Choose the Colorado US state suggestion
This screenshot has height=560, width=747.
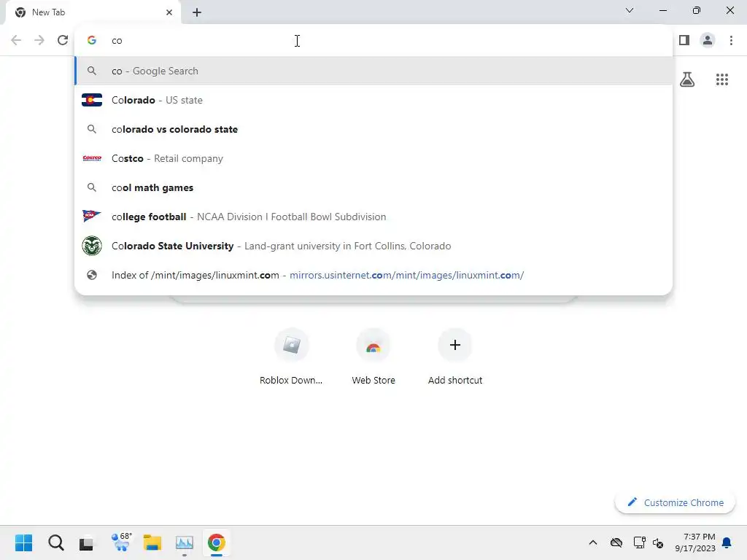click(x=373, y=100)
